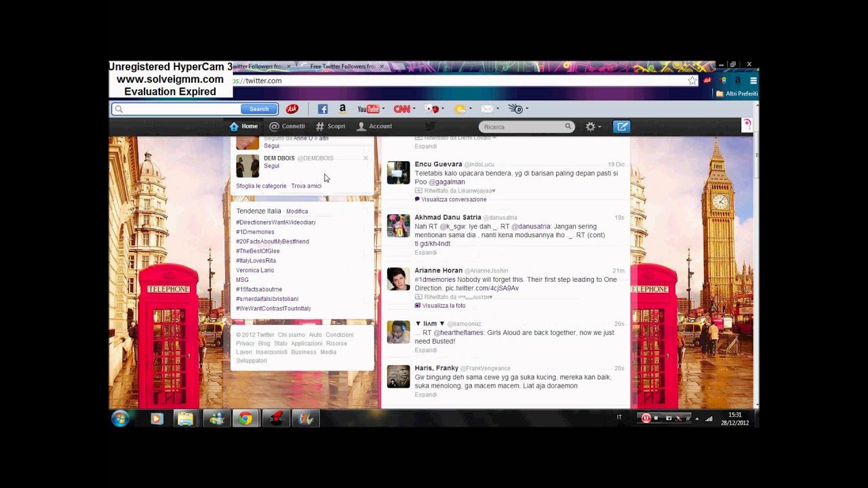Expand Haris, Franky tweet via Espandi

(x=426, y=394)
